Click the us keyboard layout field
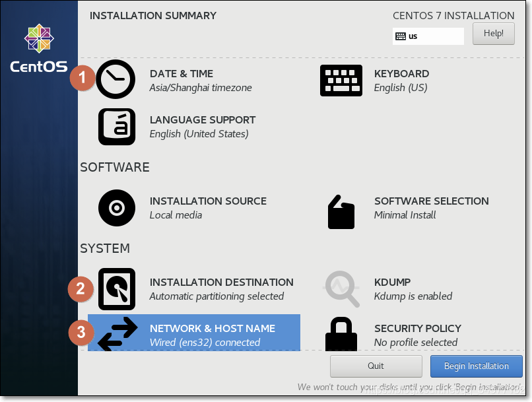Viewport: 532px width, 402px height. [x=428, y=36]
